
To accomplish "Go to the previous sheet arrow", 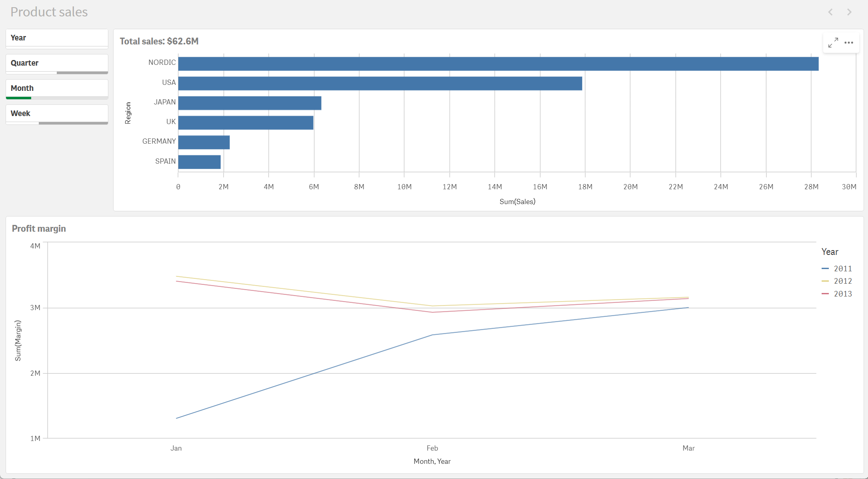I will 830,12.
